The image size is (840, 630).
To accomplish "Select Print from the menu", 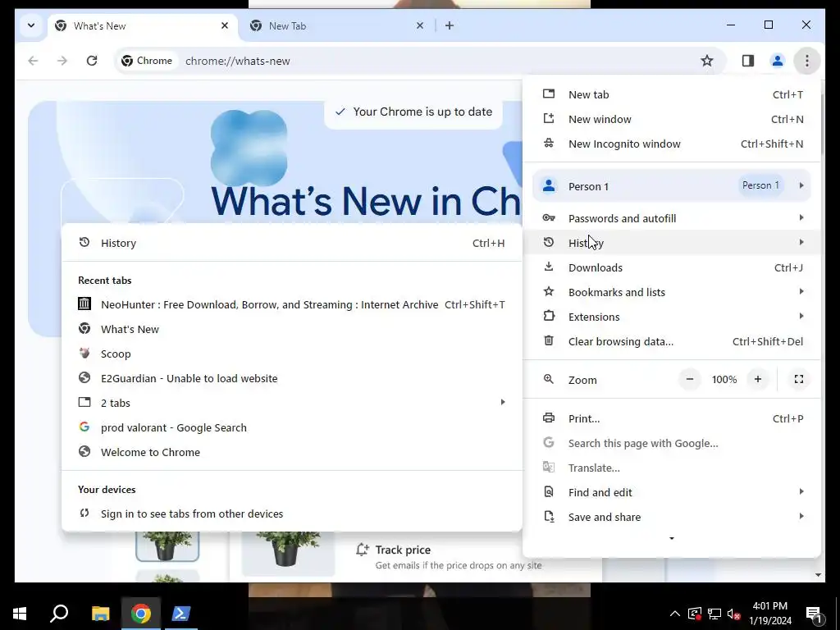I will [672, 418].
